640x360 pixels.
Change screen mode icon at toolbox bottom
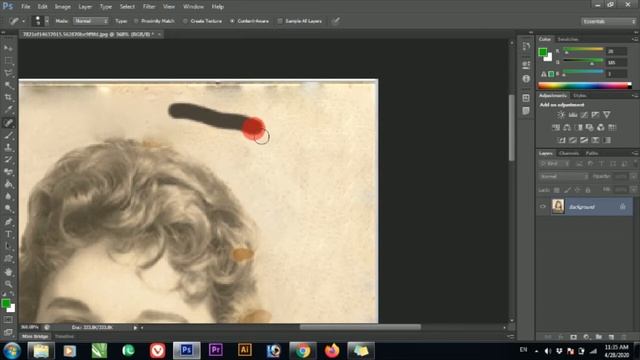8,332
